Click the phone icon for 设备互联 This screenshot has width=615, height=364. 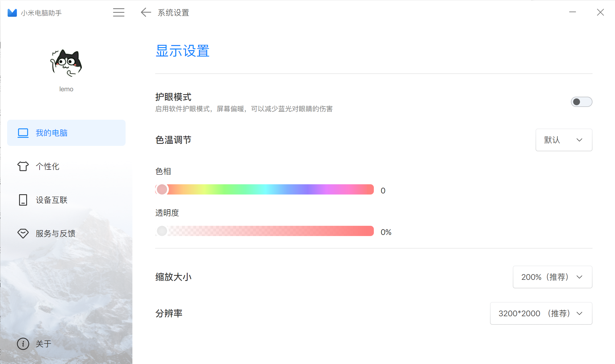(23, 200)
